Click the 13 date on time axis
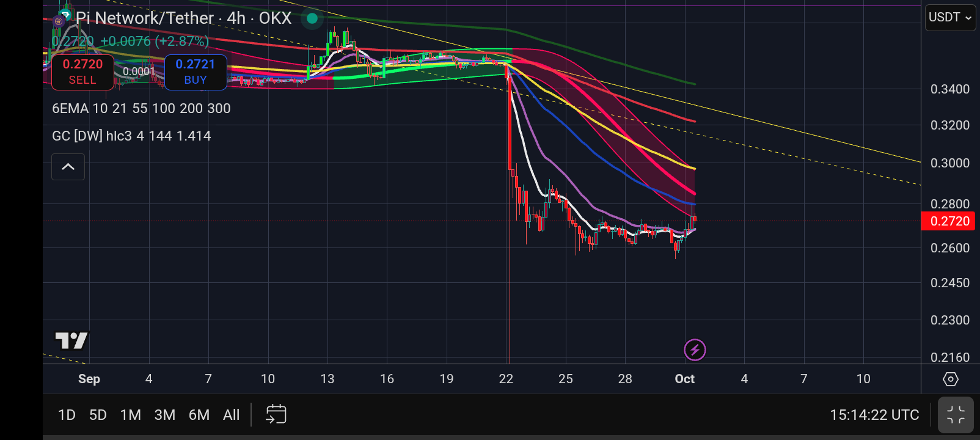Image resolution: width=980 pixels, height=440 pixels. [x=327, y=379]
